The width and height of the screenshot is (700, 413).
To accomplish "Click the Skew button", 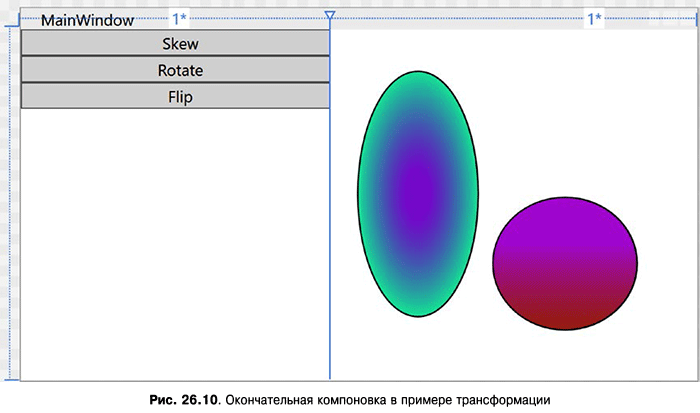I will [x=175, y=44].
